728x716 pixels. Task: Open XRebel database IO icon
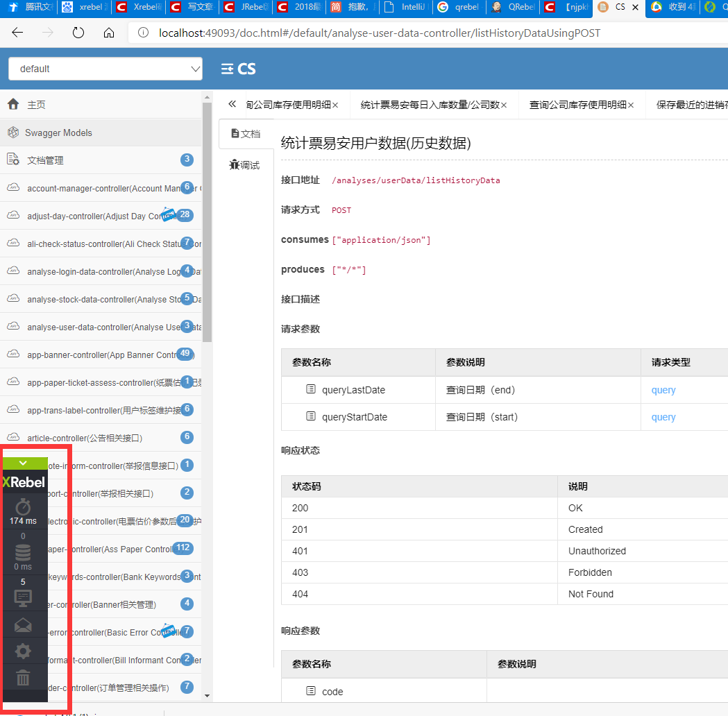tap(23, 552)
